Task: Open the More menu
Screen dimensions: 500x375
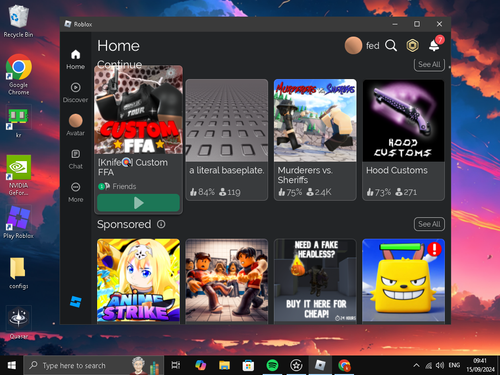Action: [x=75, y=192]
